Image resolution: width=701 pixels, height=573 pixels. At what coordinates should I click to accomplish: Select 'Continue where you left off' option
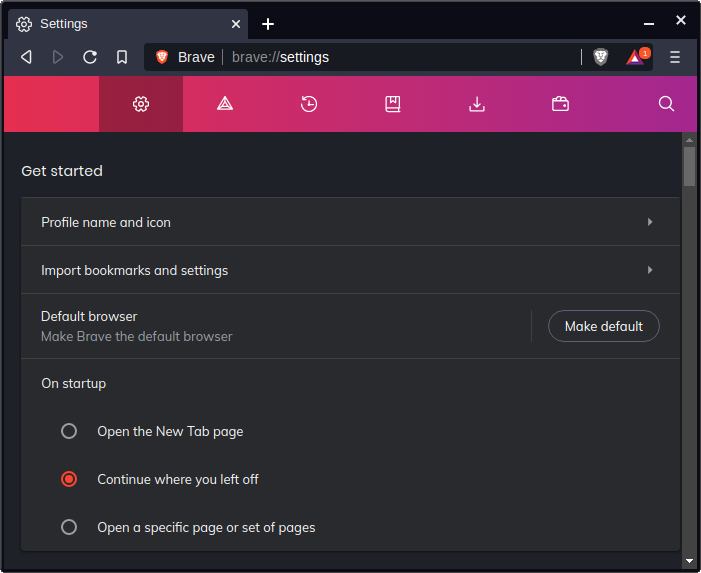click(69, 479)
